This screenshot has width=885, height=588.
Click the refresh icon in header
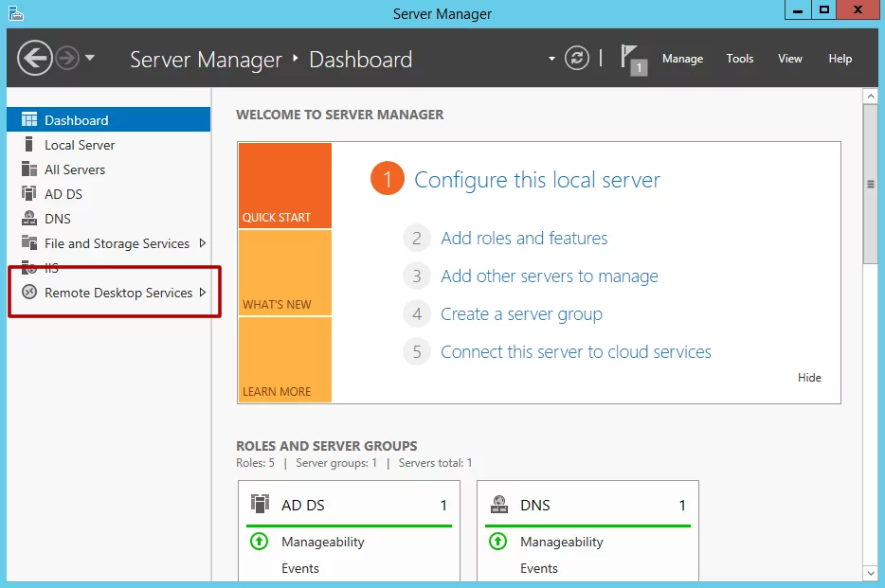577,59
